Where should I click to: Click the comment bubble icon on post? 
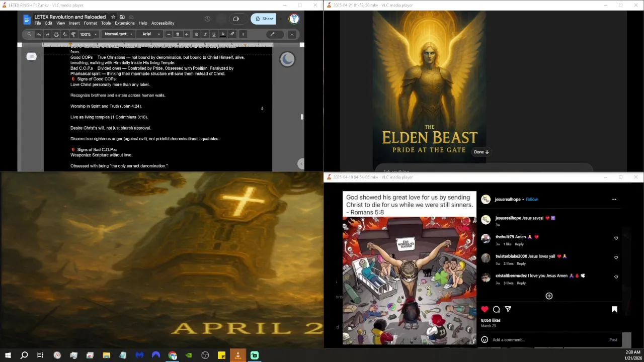click(497, 309)
